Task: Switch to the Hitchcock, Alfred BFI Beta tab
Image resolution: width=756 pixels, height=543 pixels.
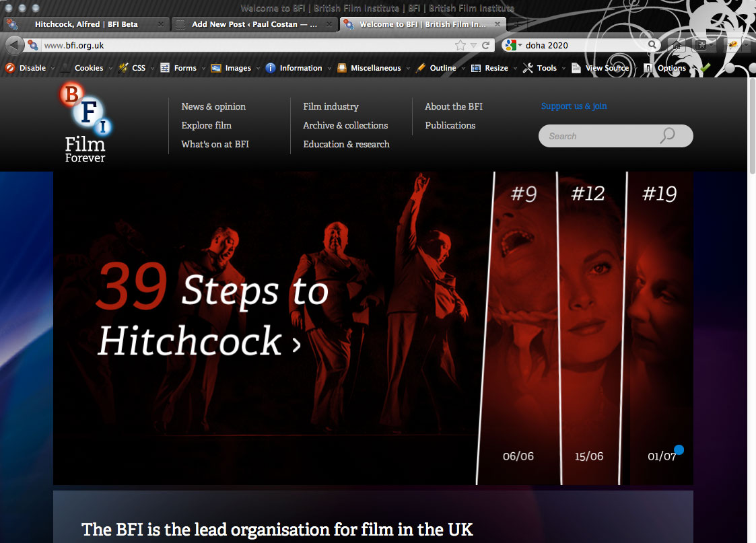Action: [85, 24]
